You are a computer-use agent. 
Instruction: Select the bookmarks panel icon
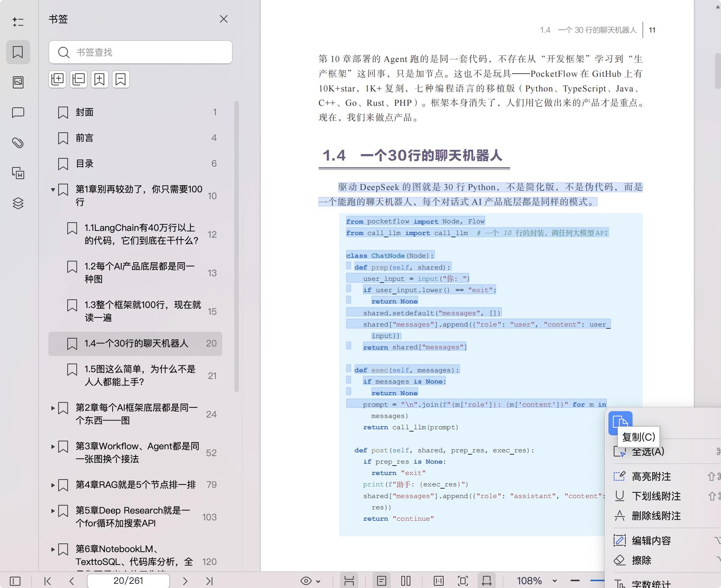[18, 52]
